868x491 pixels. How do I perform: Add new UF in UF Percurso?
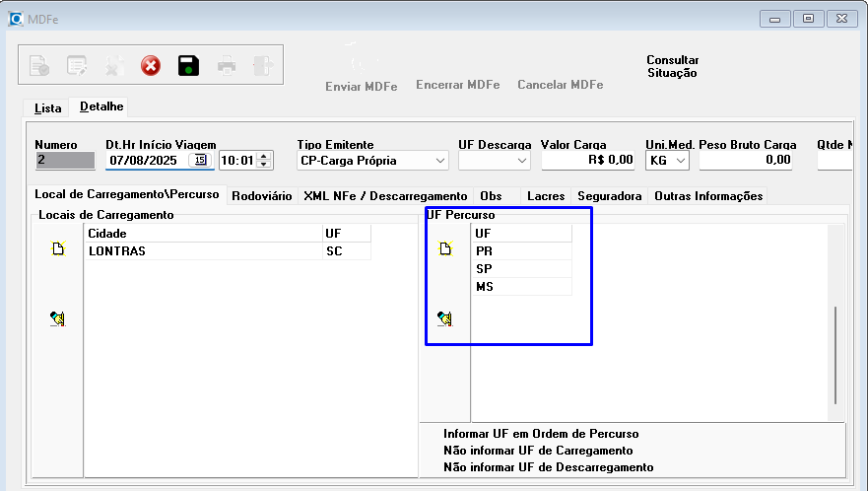(444, 250)
